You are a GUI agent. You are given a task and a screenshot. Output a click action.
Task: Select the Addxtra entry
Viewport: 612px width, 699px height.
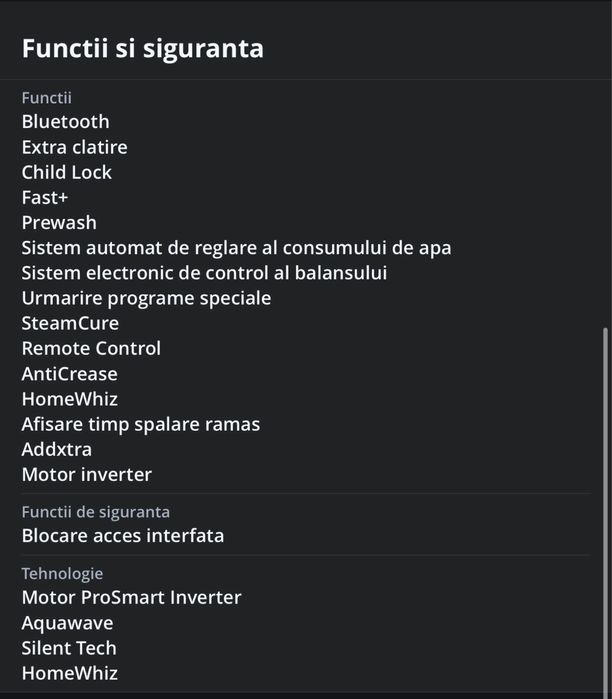[x=56, y=449]
